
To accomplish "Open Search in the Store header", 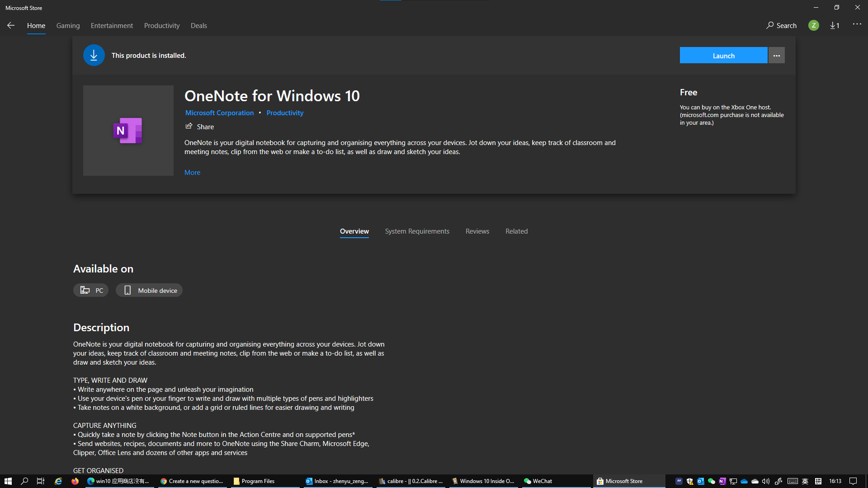I will point(782,25).
